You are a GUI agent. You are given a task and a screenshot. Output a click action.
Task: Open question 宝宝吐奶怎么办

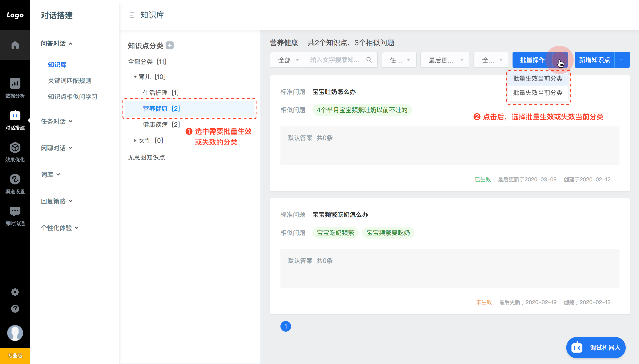click(x=334, y=92)
